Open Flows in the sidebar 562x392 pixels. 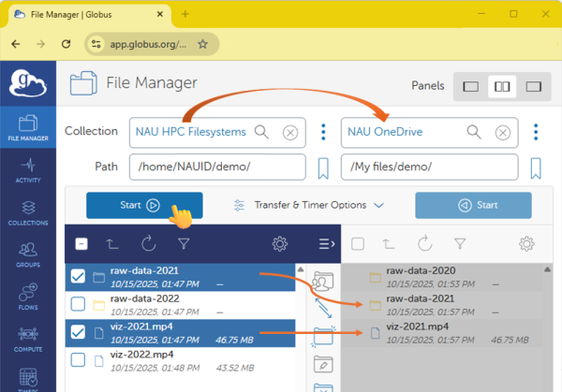point(27,295)
